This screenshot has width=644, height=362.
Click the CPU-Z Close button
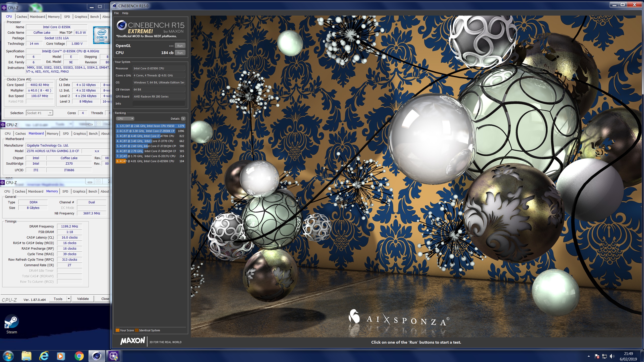103,299
